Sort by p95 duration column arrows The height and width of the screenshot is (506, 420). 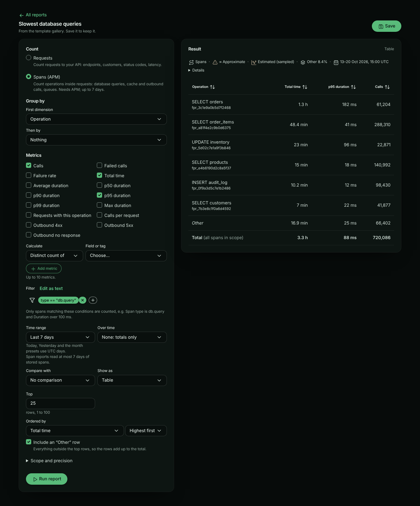pyautogui.click(x=353, y=87)
